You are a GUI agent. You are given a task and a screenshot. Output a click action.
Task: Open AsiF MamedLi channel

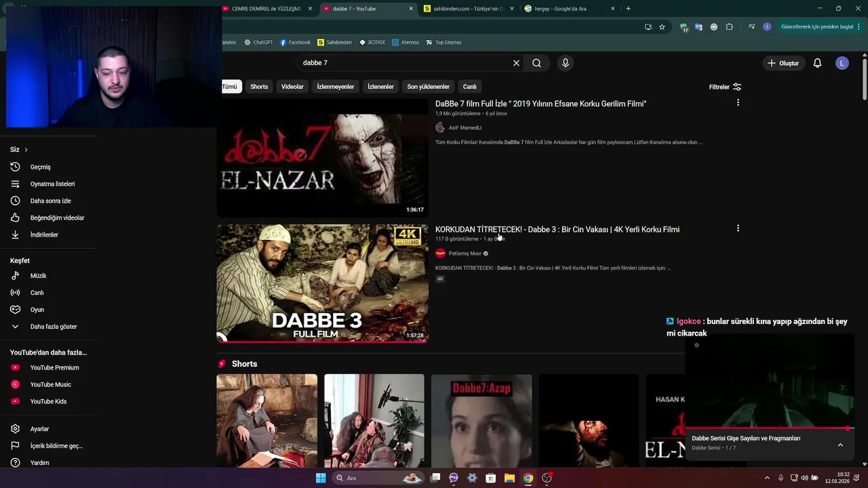[465, 127]
